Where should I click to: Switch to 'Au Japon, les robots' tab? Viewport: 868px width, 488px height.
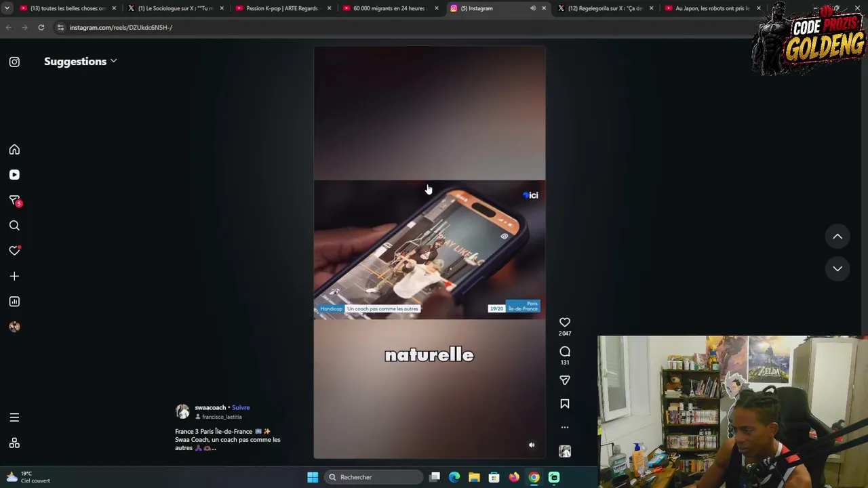[711, 8]
